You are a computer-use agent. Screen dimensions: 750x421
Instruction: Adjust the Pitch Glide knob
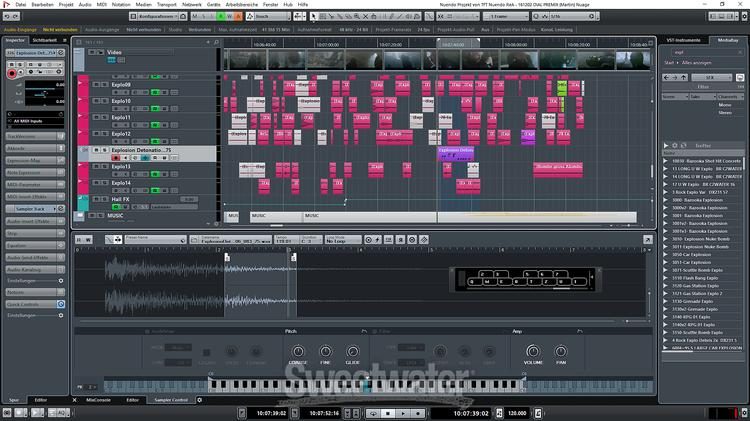coord(353,352)
